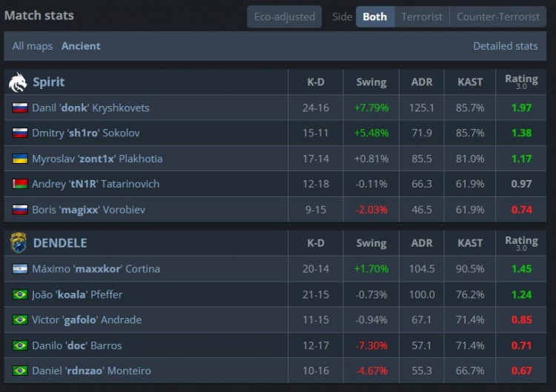Image resolution: width=556 pixels, height=392 pixels.
Task: Click the K-D column header in Spirit table
Action: 316,82
